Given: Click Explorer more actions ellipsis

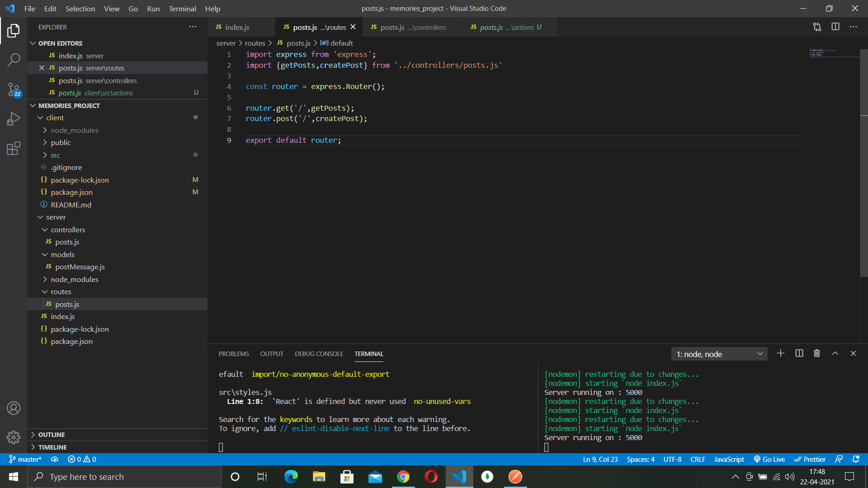Looking at the screenshot, I should (x=193, y=27).
